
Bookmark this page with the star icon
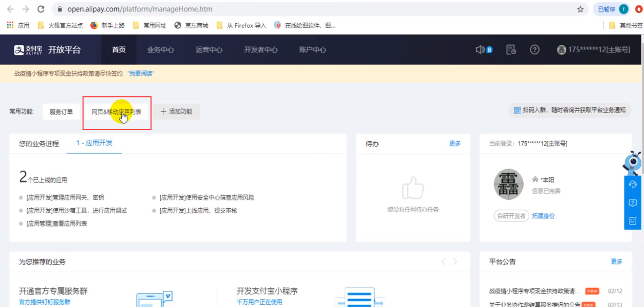(580, 9)
